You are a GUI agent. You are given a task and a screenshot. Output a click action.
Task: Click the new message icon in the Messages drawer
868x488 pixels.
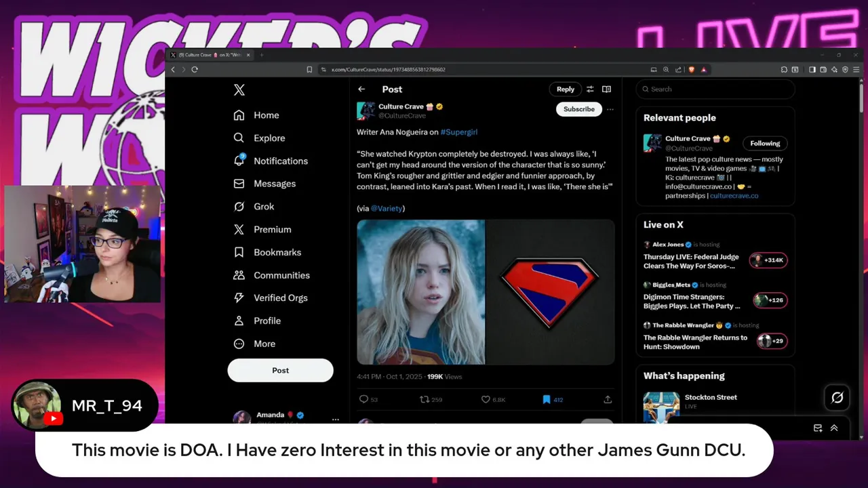click(818, 428)
